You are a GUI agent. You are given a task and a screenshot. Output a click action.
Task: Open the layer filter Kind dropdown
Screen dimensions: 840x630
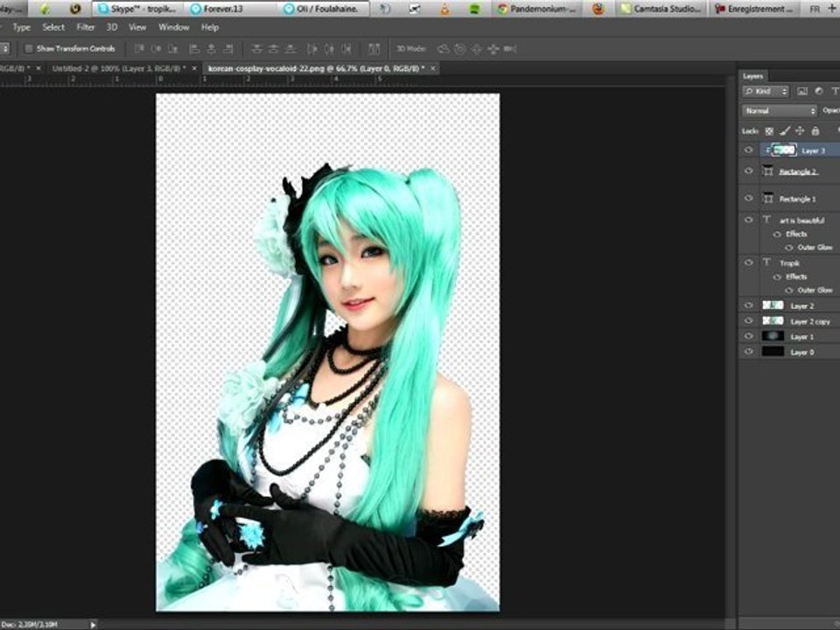click(x=766, y=92)
